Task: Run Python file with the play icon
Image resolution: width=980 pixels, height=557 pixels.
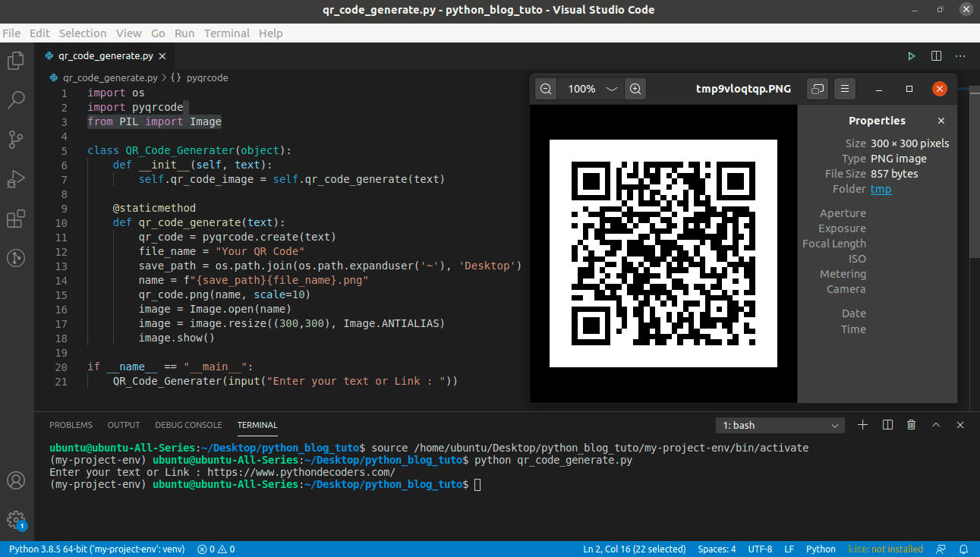Action: coord(912,56)
